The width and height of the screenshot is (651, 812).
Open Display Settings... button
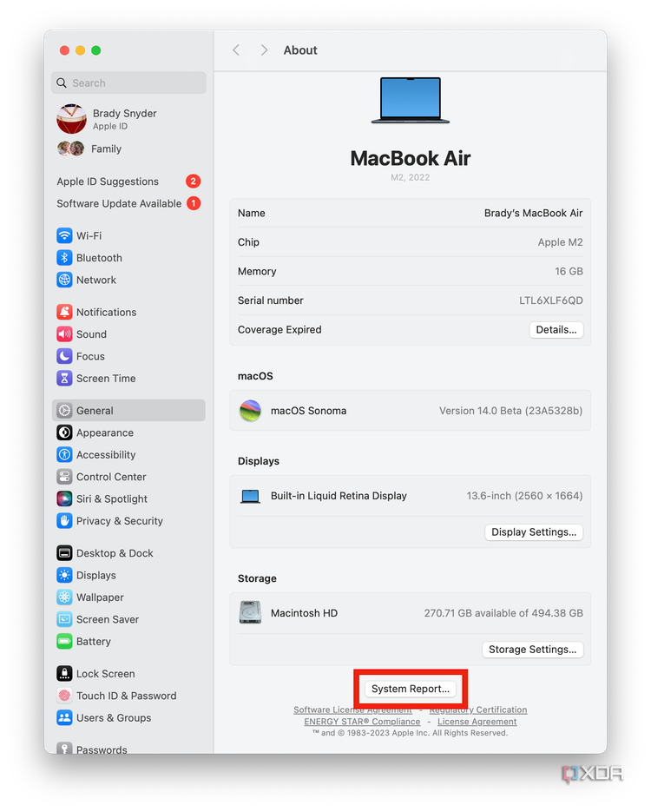click(x=534, y=532)
